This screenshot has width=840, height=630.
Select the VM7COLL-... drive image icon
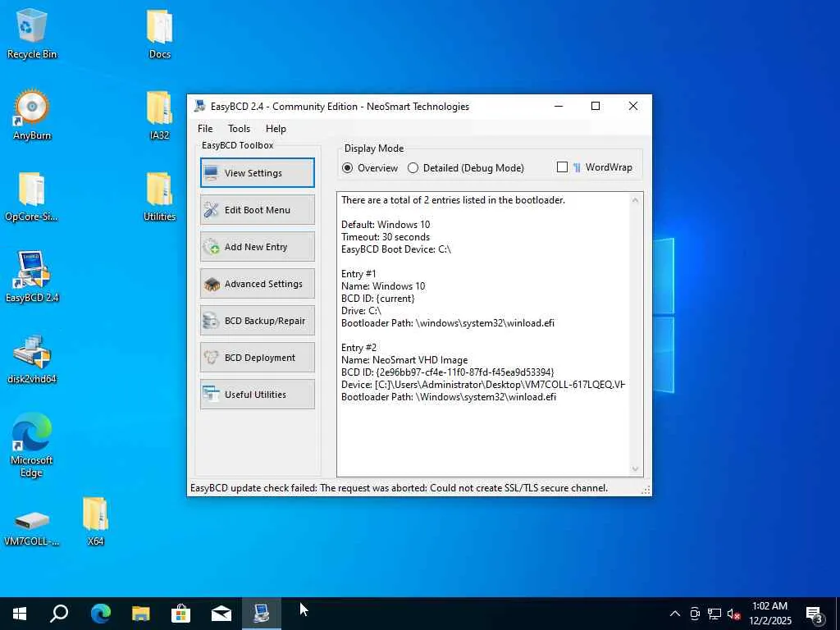(x=32, y=527)
